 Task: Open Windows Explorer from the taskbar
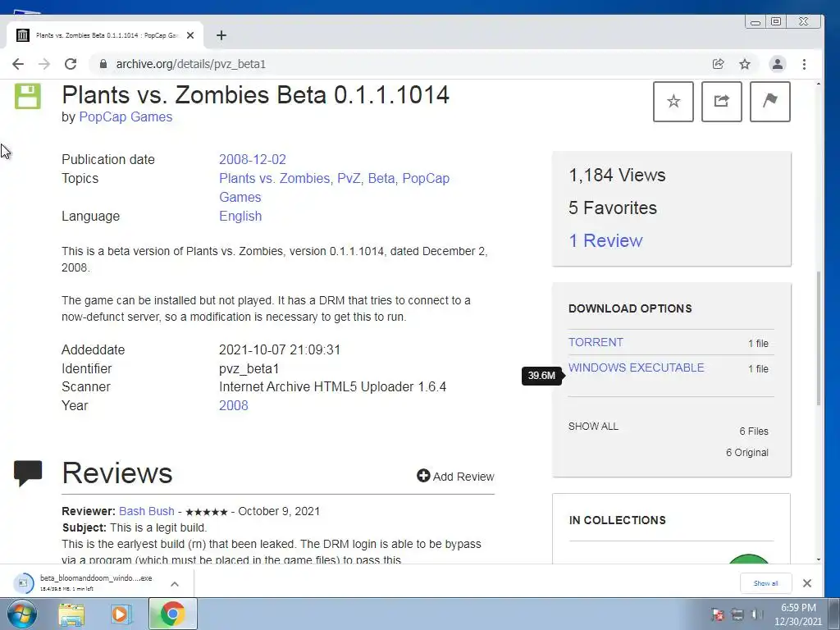point(71,614)
